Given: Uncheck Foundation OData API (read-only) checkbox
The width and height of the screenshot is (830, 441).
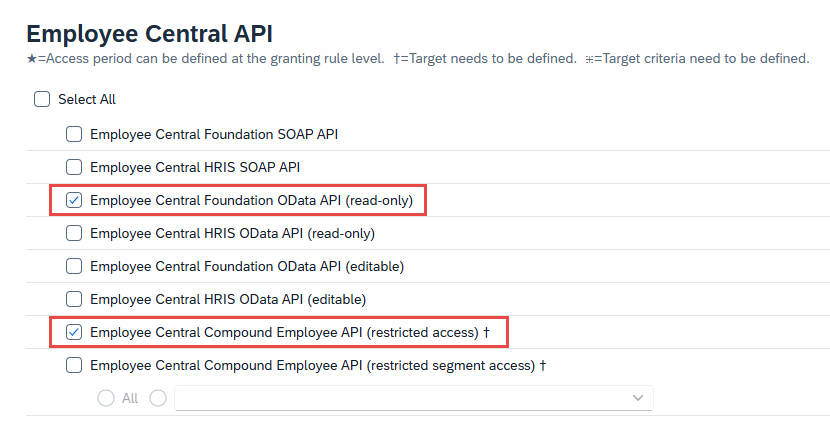Looking at the screenshot, I should 74,200.
